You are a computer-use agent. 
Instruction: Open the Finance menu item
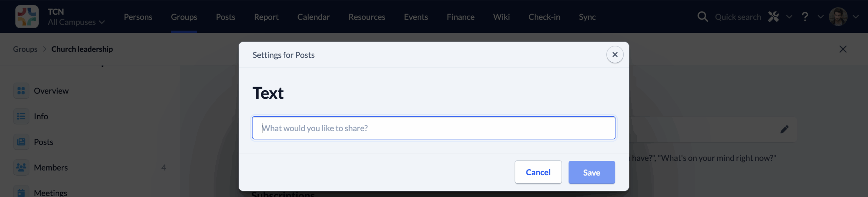coord(460,17)
